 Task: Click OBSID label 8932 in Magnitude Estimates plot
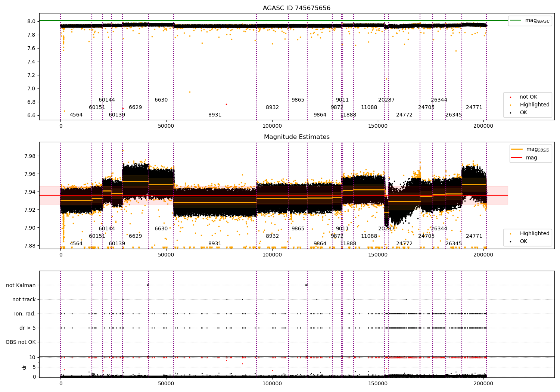point(273,236)
